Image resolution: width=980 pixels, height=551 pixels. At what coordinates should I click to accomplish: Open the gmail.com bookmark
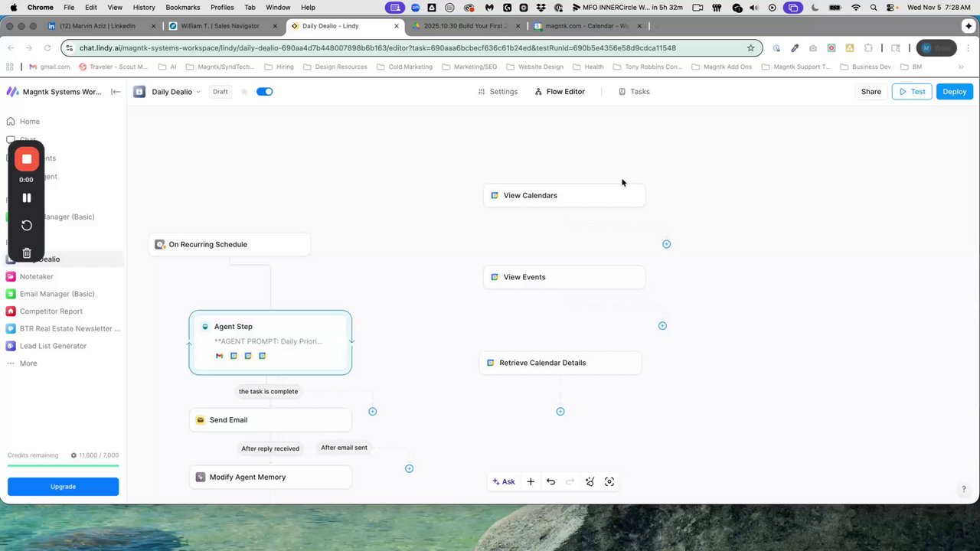pyautogui.click(x=49, y=67)
